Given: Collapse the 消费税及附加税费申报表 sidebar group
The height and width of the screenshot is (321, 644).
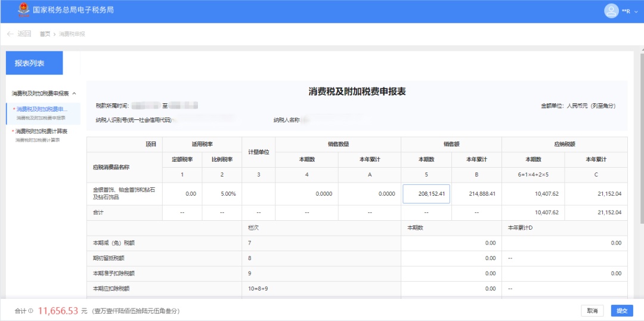Looking at the screenshot, I should pyautogui.click(x=74, y=94).
